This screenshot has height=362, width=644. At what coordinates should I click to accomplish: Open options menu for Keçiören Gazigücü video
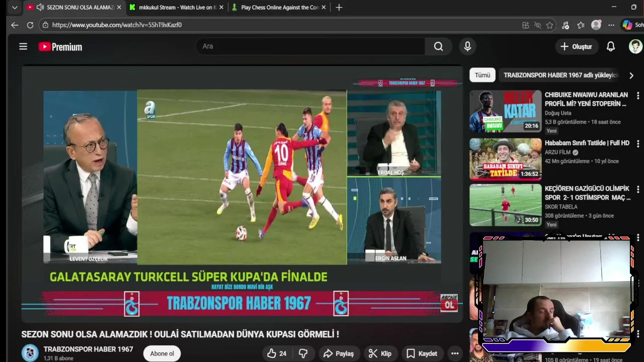tap(638, 190)
